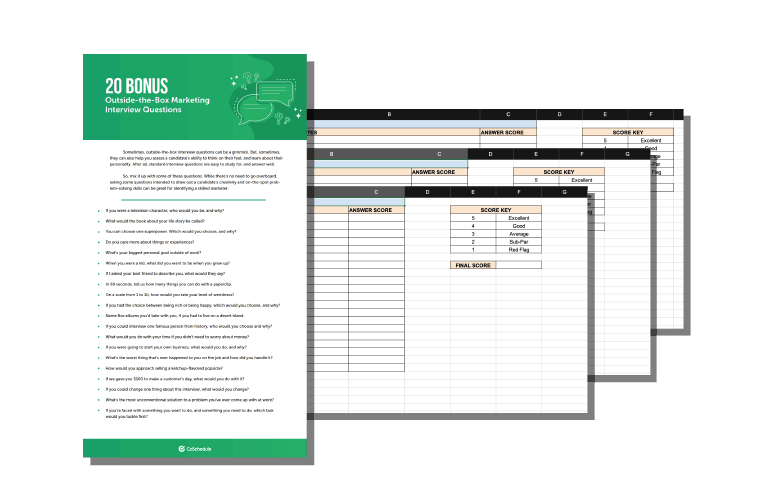Select the famous person from history question

[189, 326]
